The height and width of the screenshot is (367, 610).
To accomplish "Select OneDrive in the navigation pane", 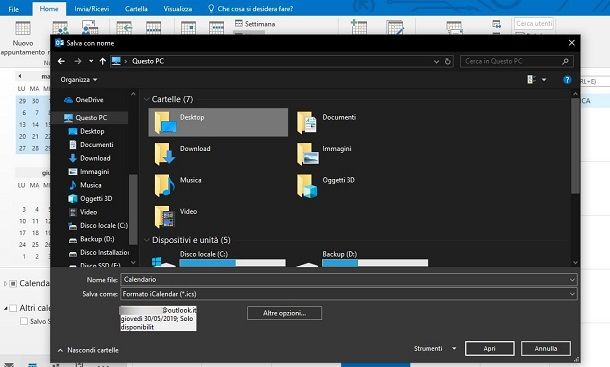I will [84, 100].
